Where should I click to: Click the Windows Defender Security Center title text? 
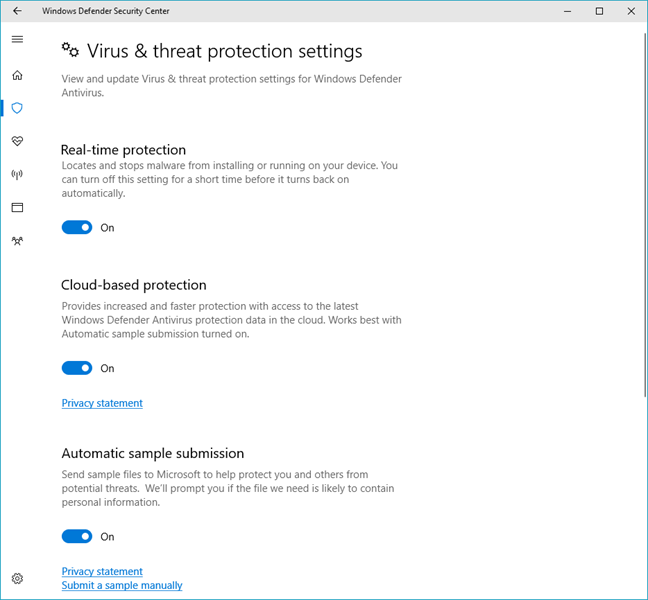(x=105, y=11)
